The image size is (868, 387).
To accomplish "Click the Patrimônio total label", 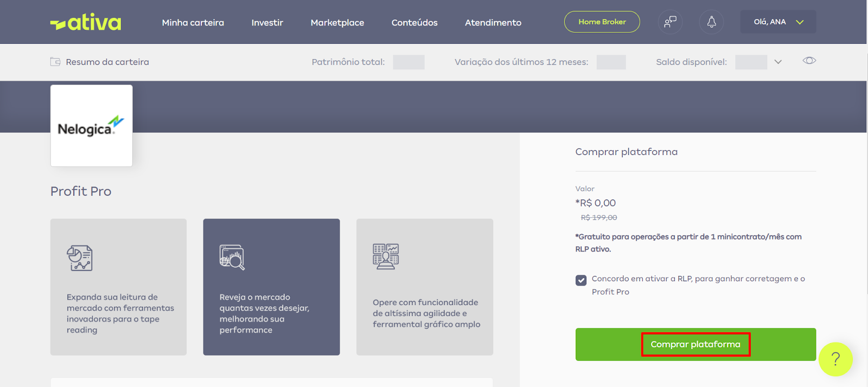I will 348,62.
